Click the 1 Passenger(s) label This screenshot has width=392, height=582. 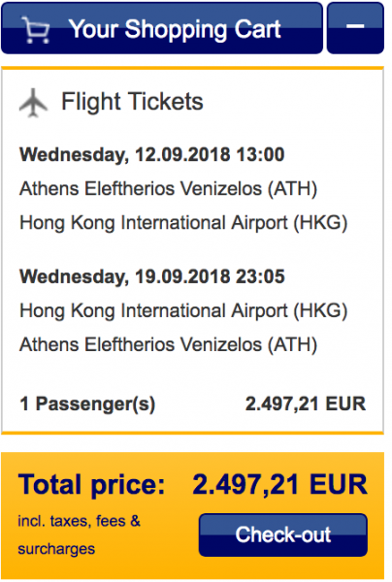tap(87, 404)
